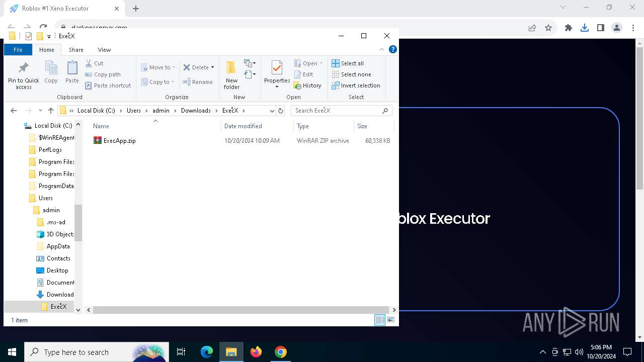Refresh the ExecX folder view
Viewport: 644px width, 362px height.
[281, 111]
